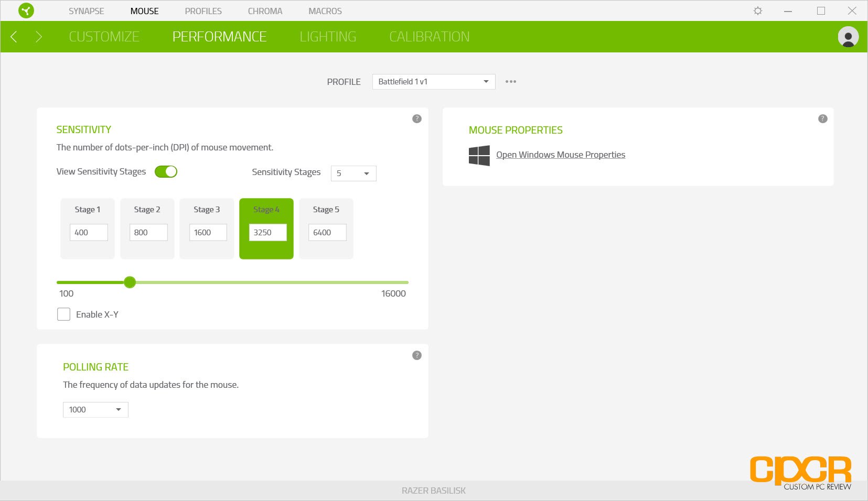Click the Windows logo icon

point(479,156)
